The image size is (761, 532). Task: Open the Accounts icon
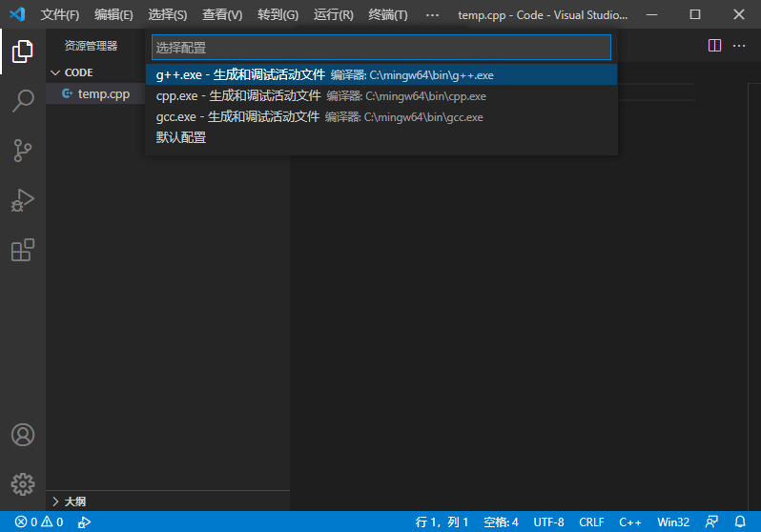pyautogui.click(x=22, y=435)
